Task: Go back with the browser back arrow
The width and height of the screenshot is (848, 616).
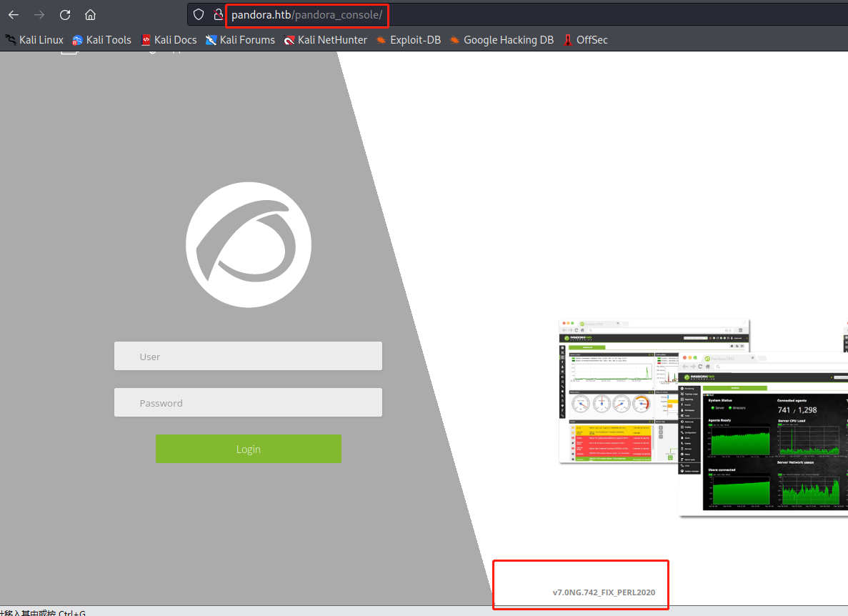Action: [14, 14]
